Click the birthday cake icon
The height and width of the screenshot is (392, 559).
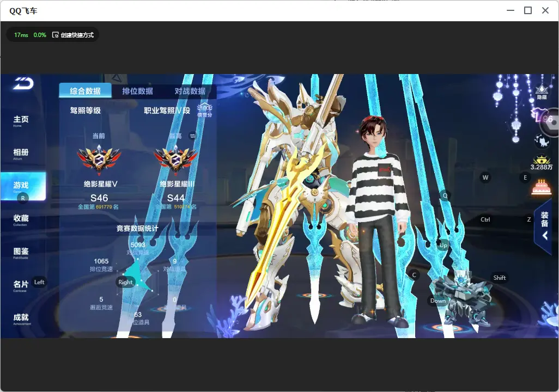point(542,187)
